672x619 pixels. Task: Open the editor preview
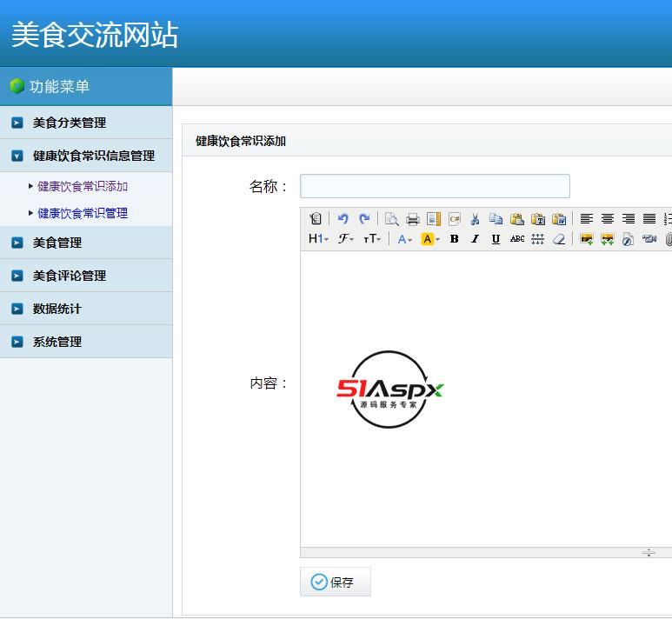click(x=391, y=218)
